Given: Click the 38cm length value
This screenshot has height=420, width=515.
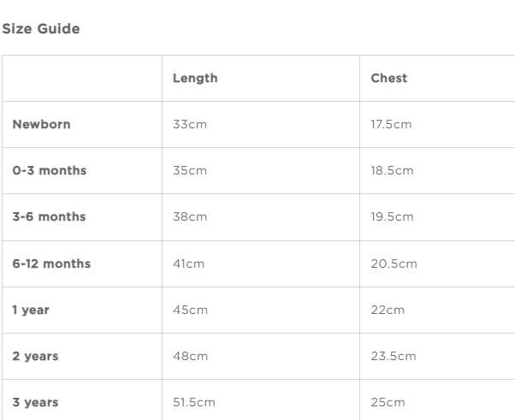Looking at the screenshot, I should point(190,216).
